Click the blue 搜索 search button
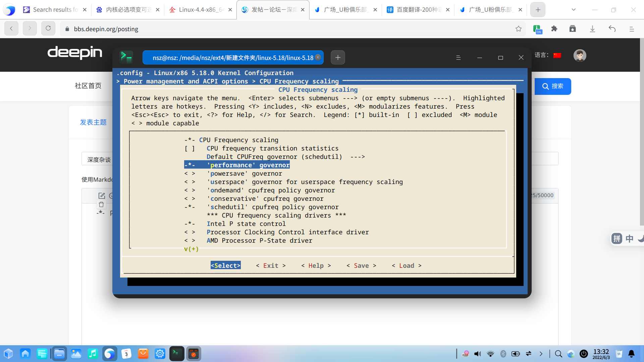Screen dimensions: 644x362 click(x=552, y=86)
